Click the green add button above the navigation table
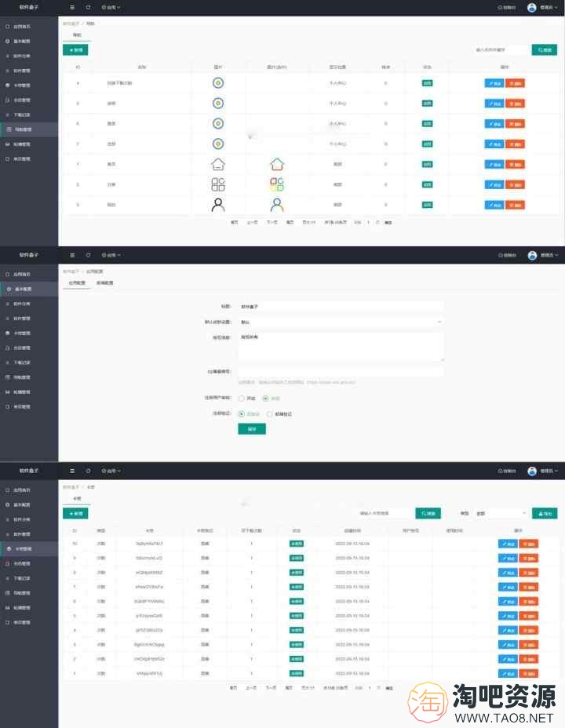The width and height of the screenshot is (565, 728). 75,49
